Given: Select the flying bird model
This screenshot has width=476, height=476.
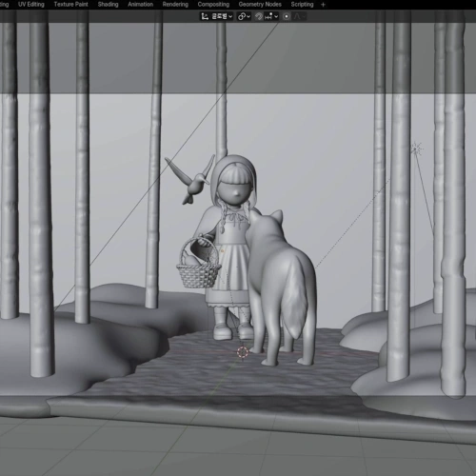Looking at the screenshot, I should [189, 179].
